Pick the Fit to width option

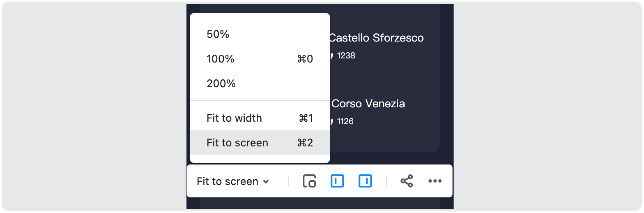pos(260,118)
